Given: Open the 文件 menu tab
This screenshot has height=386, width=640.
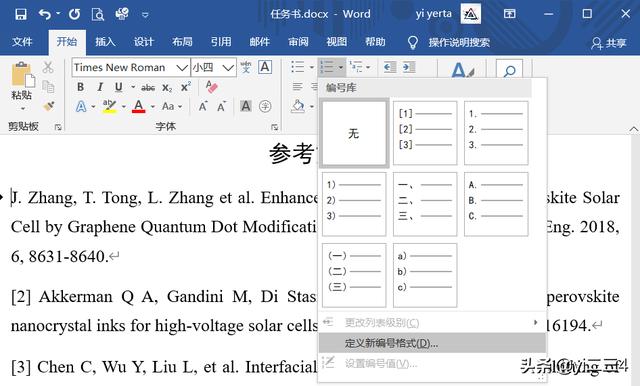Looking at the screenshot, I should coord(22,42).
